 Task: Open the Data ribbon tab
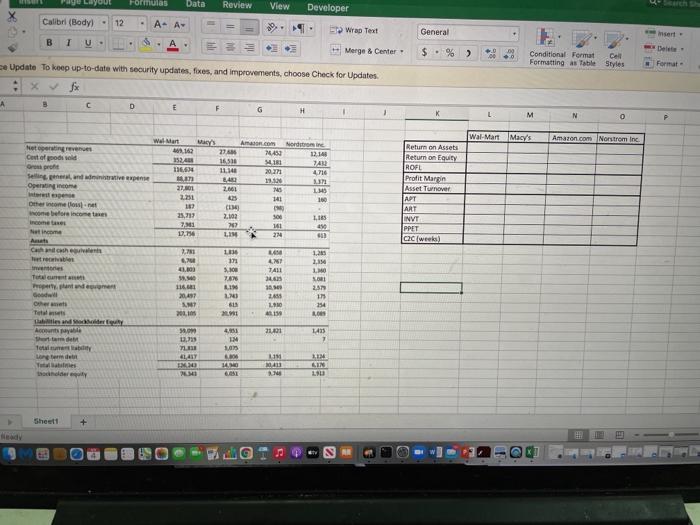(196, 4)
